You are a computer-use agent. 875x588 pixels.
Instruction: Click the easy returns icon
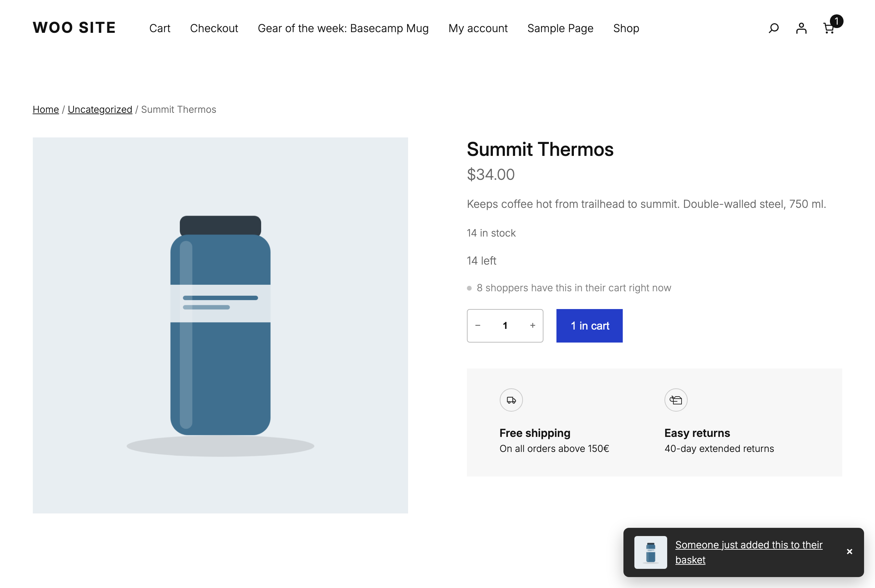coord(676,400)
